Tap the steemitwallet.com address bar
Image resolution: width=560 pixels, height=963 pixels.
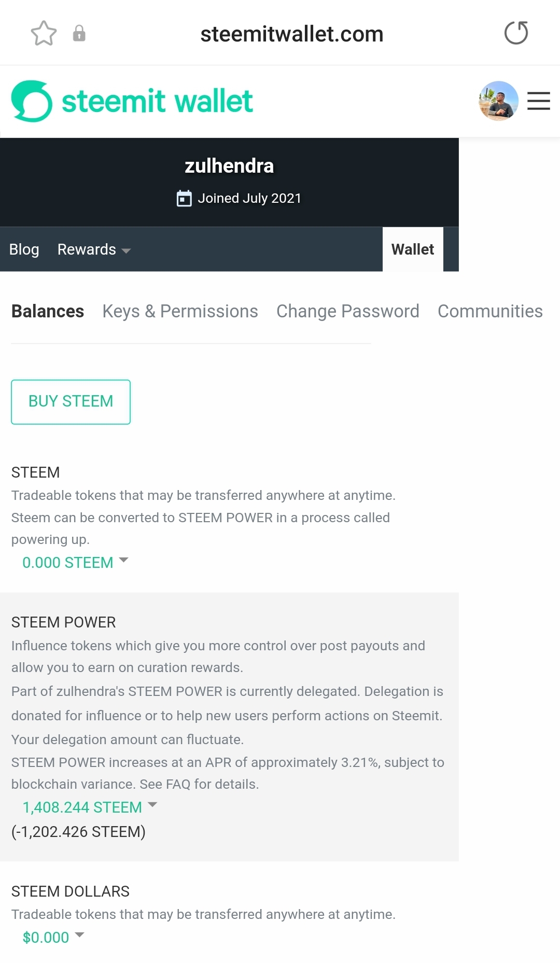click(x=291, y=34)
